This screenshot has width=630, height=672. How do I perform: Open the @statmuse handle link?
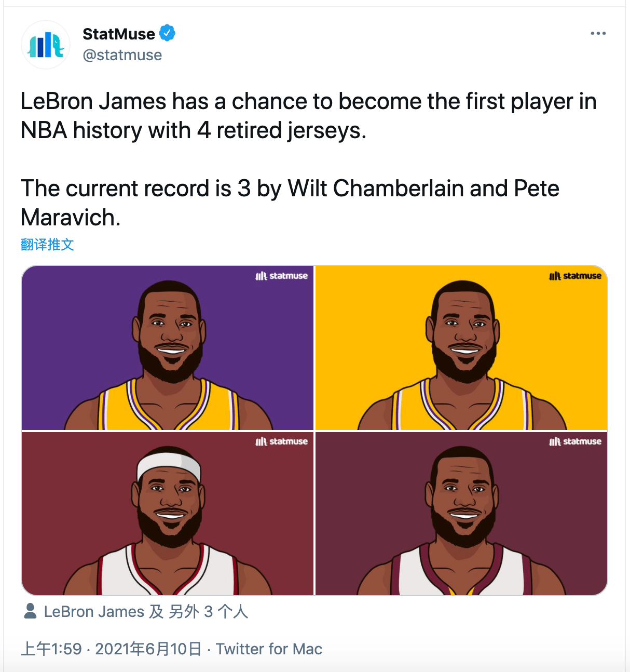pos(122,55)
